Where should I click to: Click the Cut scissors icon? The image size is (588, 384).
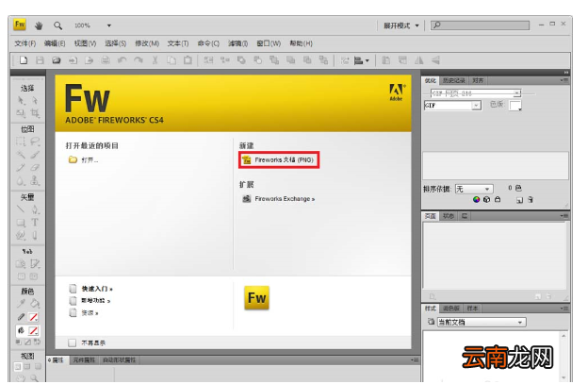[155, 60]
